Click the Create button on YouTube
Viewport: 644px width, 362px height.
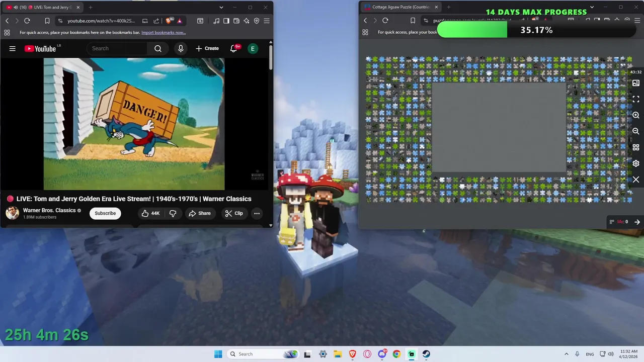pos(207,48)
